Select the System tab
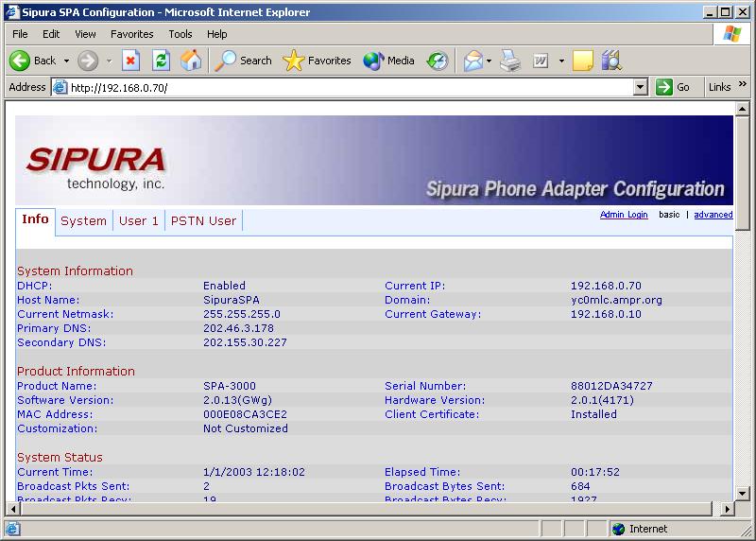The height and width of the screenshot is (541, 756). 83,220
